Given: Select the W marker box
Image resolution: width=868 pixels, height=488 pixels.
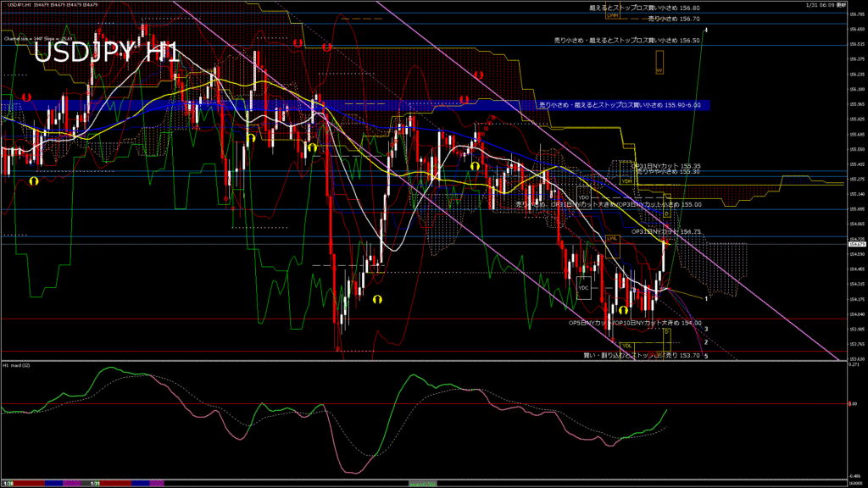Looking at the screenshot, I should click(659, 70).
